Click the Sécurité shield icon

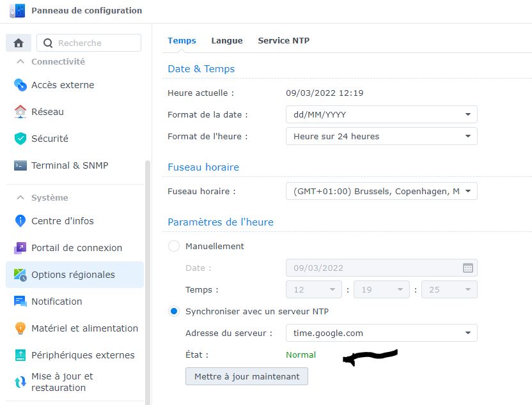20,138
